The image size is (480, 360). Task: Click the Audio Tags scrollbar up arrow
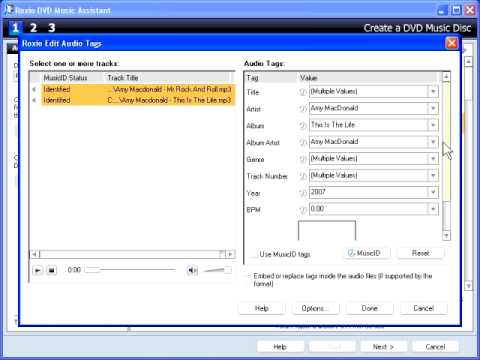pos(446,77)
